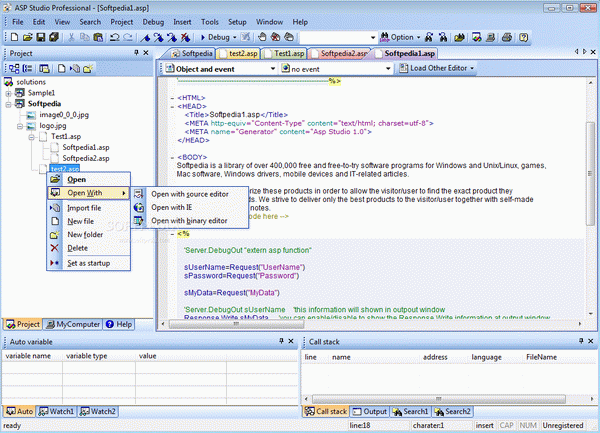The height and width of the screenshot is (433, 600).
Task: Click the printer icon in toolbar
Action: click(507, 37)
